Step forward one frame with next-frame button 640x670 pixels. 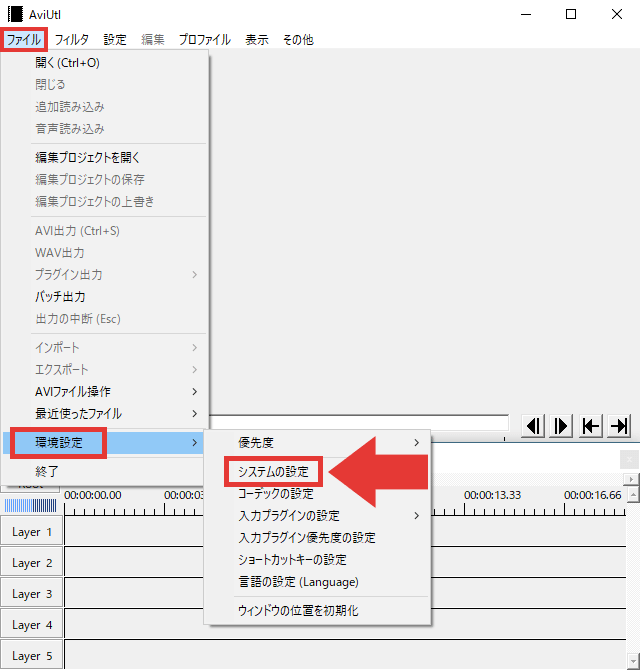pos(561,426)
